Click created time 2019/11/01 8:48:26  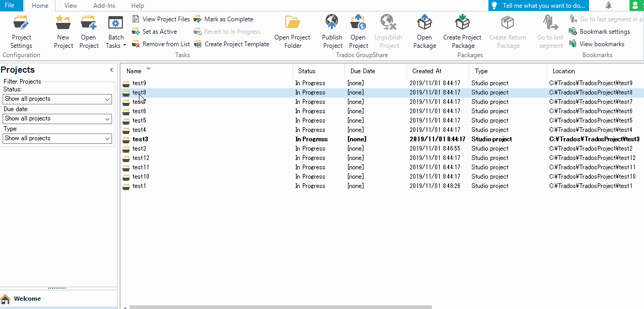(435, 186)
